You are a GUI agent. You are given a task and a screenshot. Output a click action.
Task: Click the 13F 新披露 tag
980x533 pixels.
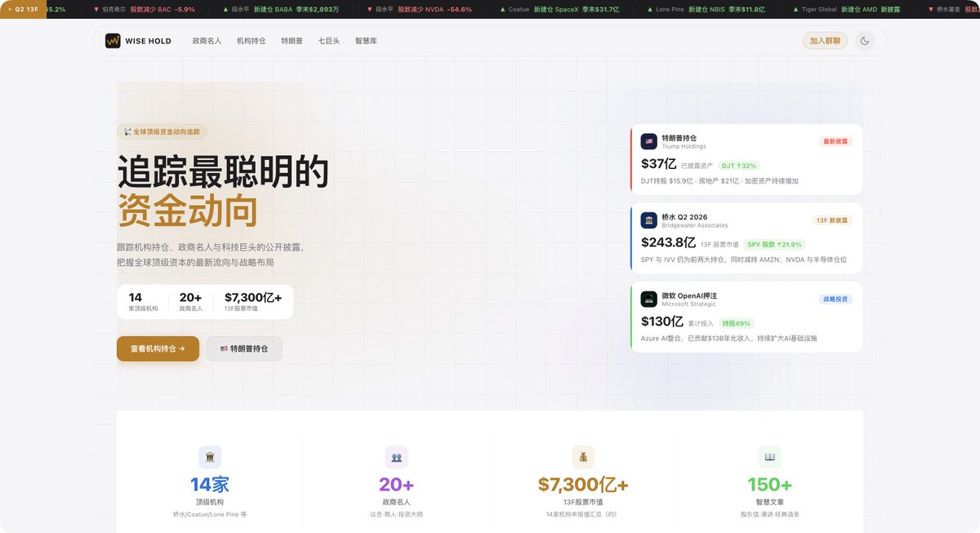pos(832,220)
